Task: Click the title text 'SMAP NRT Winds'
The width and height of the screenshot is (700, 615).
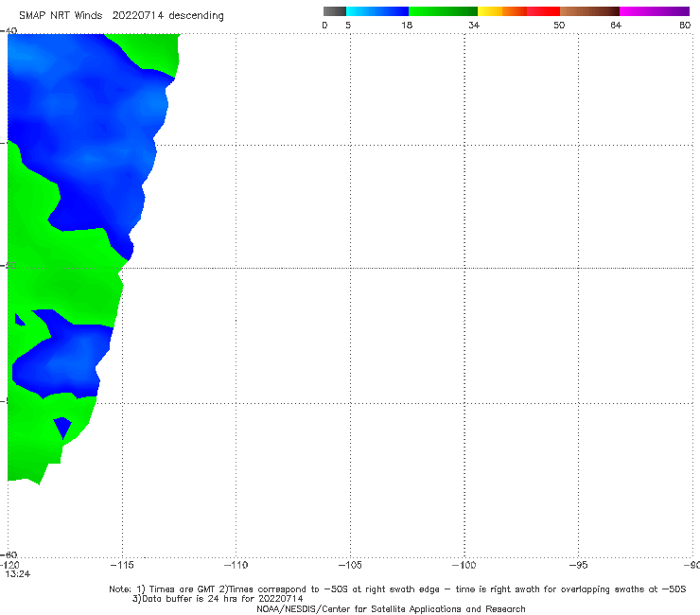Action: tap(61, 15)
